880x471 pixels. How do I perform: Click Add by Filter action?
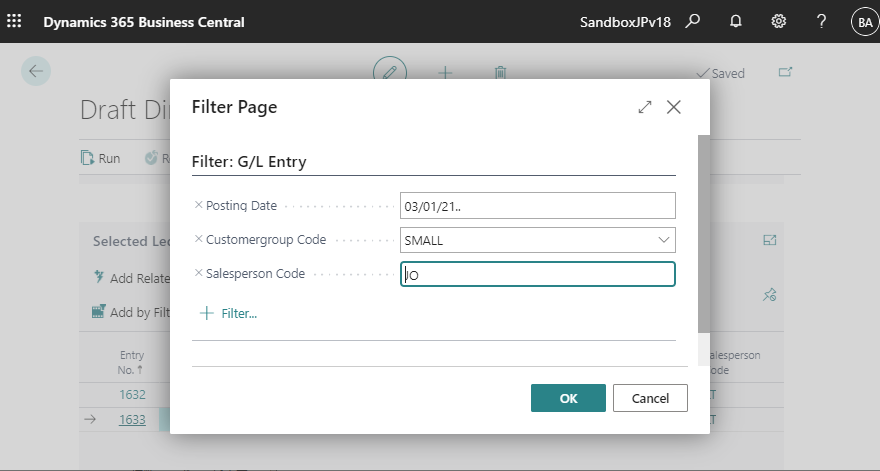[131, 312]
